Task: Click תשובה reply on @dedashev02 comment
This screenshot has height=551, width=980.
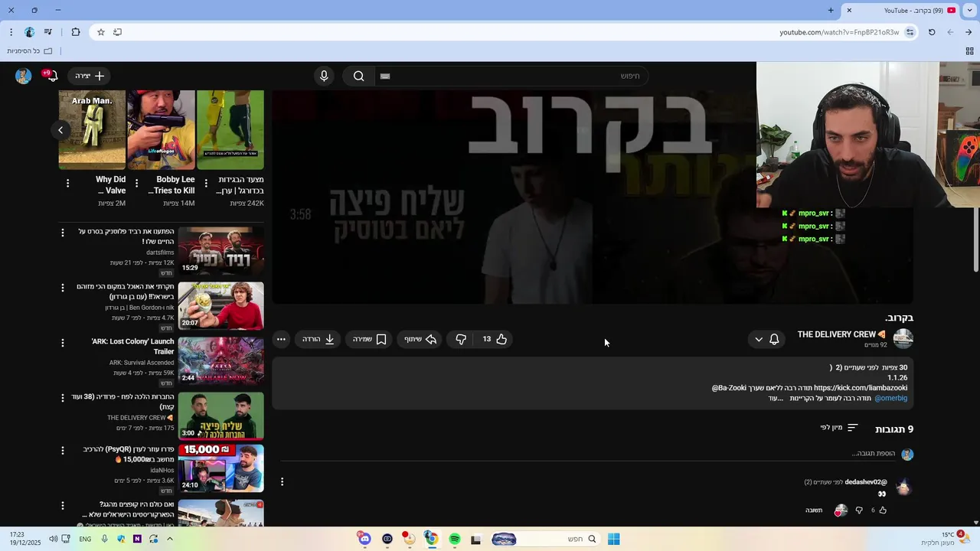Action: 813,510
